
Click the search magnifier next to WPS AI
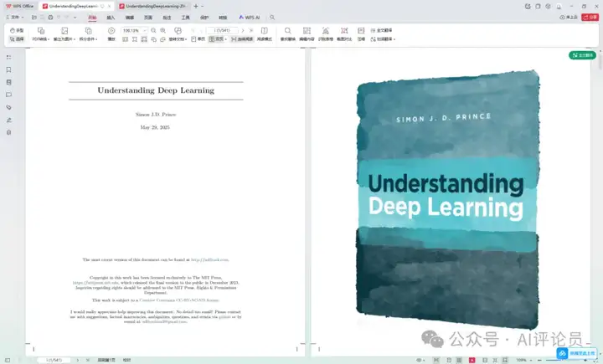pos(272,18)
